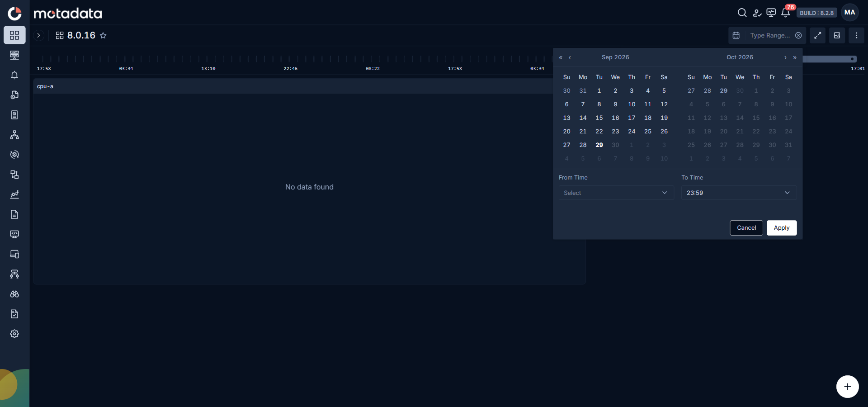Image resolution: width=868 pixels, height=407 pixels.
Task: Open the health monitor screen icon in the header
Action: (771, 13)
